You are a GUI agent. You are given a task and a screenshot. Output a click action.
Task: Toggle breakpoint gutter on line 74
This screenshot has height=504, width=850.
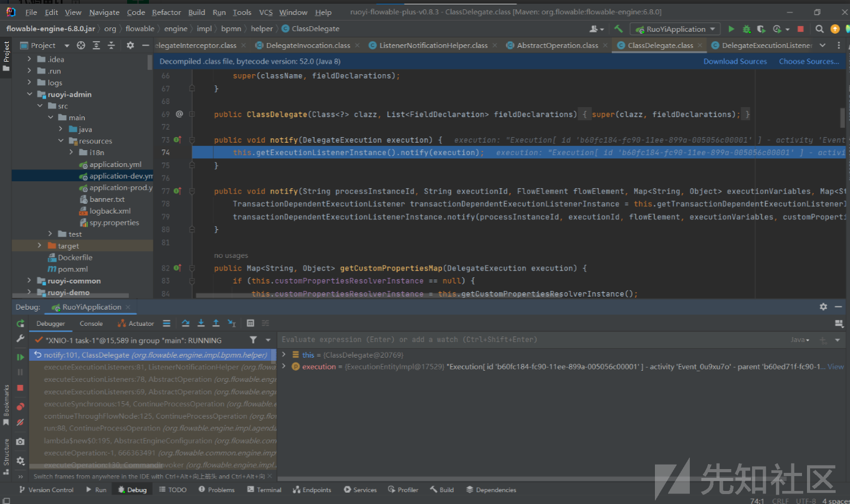pyautogui.click(x=179, y=153)
